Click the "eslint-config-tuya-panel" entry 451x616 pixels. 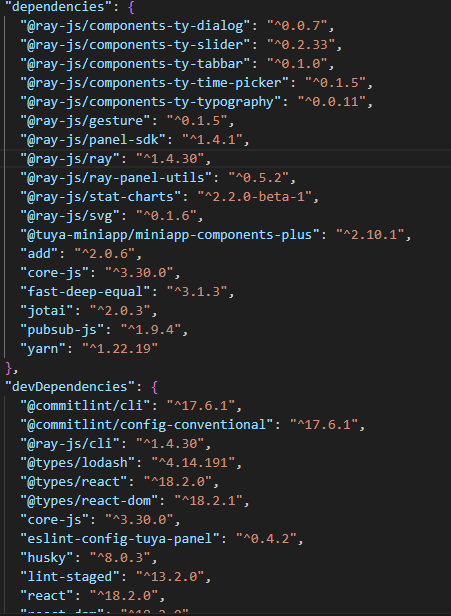(x=161, y=538)
